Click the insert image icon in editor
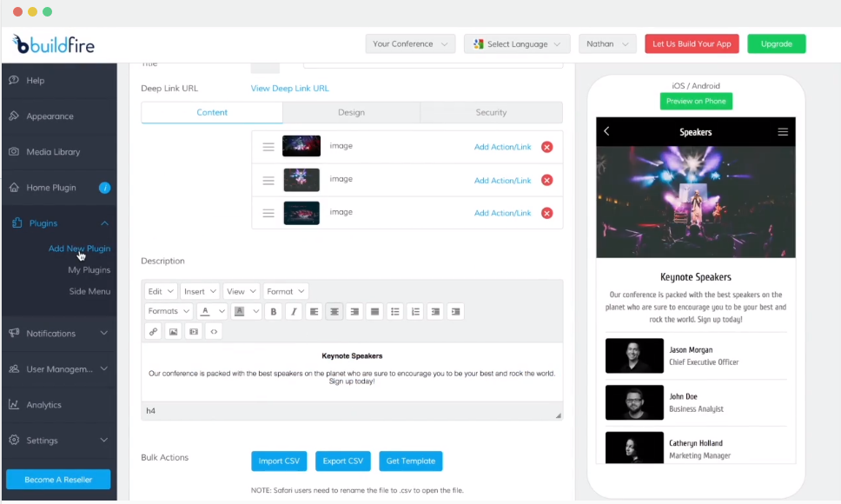Viewport: 841px width, 504px height. click(173, 331)
